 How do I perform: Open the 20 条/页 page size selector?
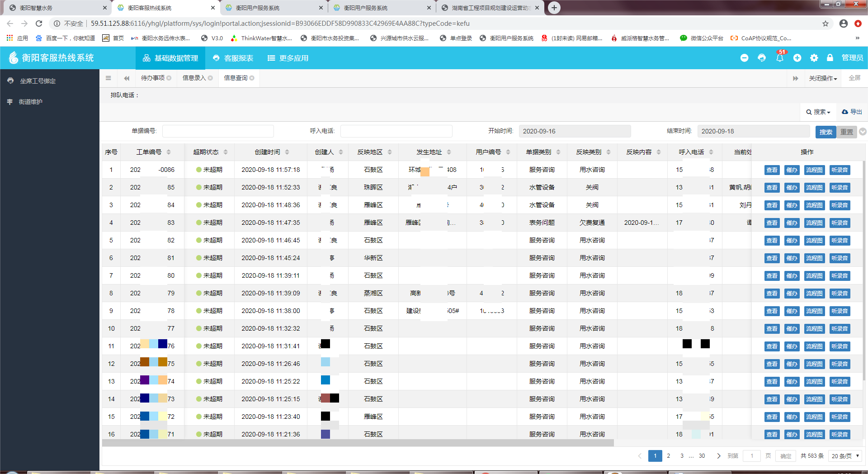coord(845,456)
